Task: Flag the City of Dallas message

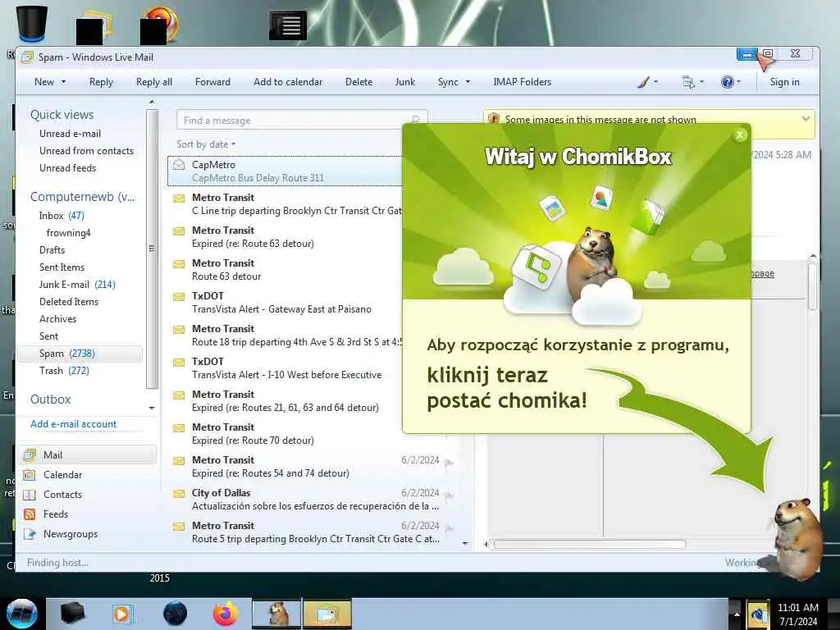Action: pyautogui.click(x=449, y=495)
